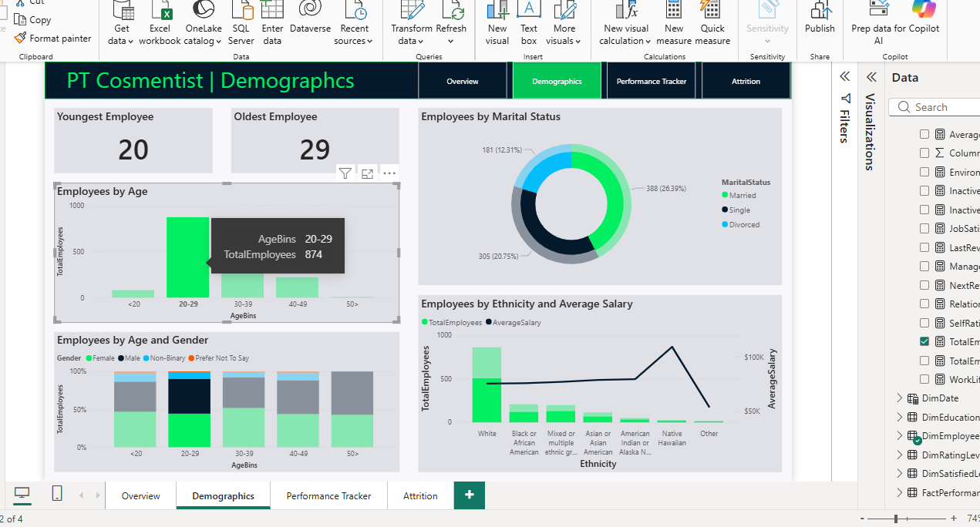
Task: Open the Get data menu
Action: [121, 24]
